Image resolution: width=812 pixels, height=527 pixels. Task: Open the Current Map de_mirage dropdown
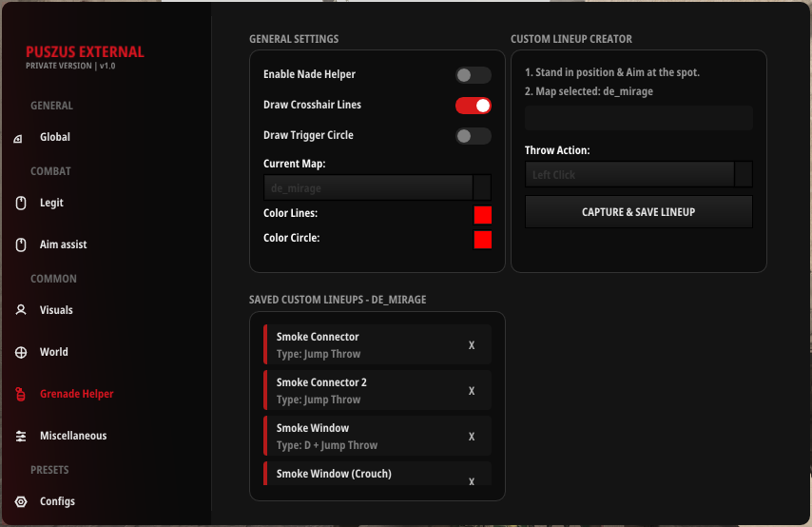tap(377, 187)
